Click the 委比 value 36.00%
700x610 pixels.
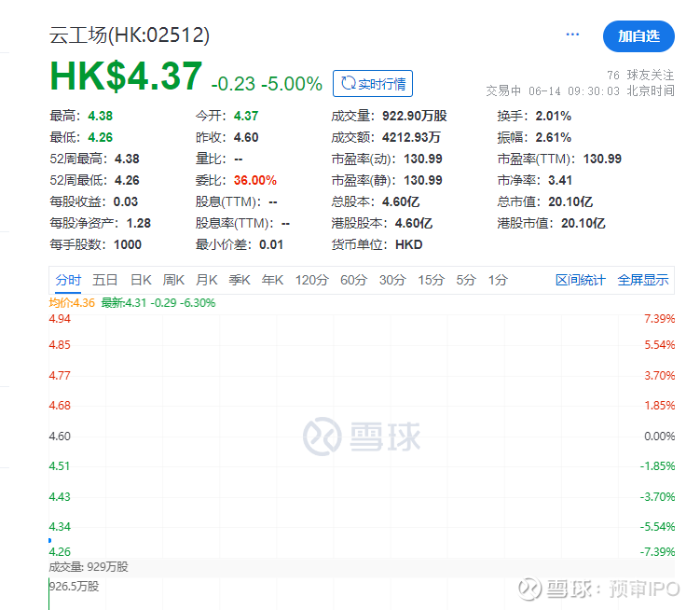[255, 181]
